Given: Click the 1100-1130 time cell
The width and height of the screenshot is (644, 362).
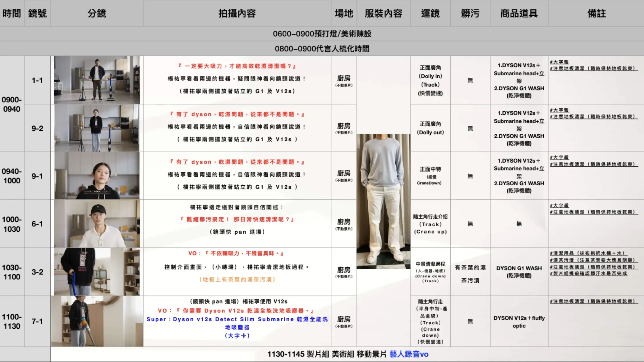Looking at the screenshot, I should (12, 321).
